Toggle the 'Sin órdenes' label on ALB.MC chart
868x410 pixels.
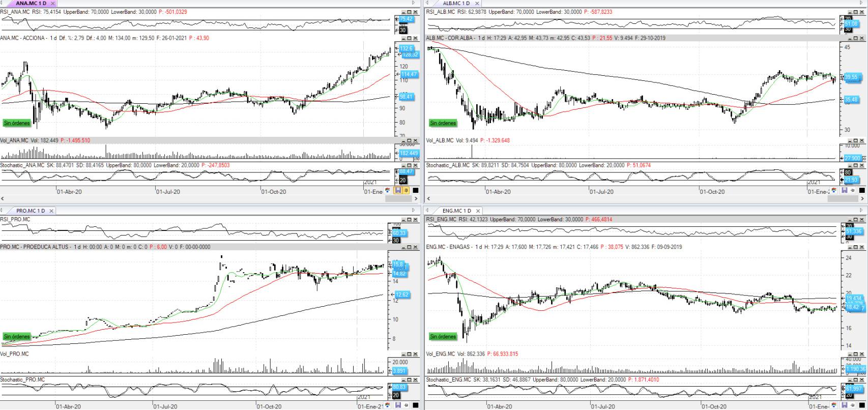click(443, 123)
